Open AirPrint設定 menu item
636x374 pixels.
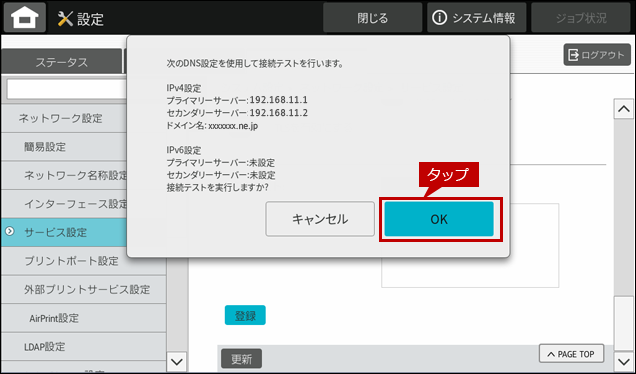84,318
